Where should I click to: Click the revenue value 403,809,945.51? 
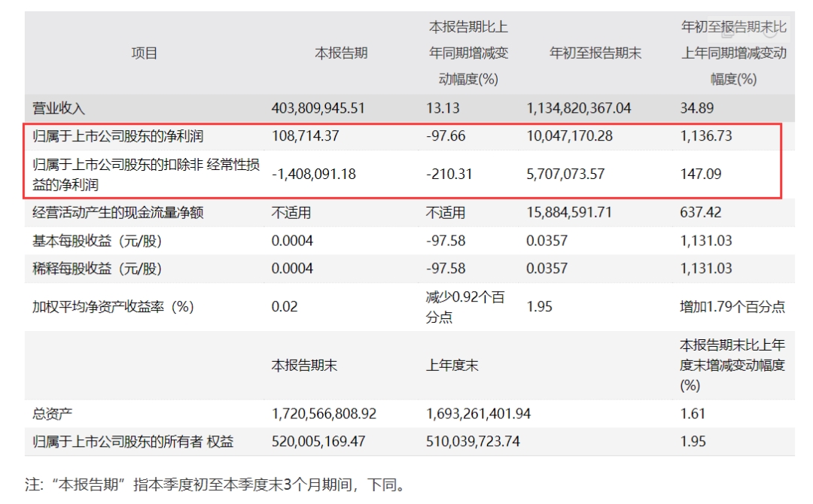point(318,108)
